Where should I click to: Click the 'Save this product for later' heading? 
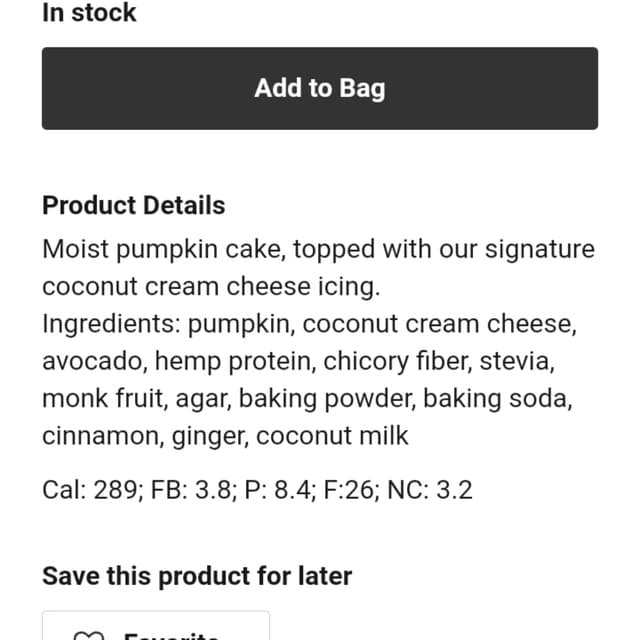click(197, 576)
